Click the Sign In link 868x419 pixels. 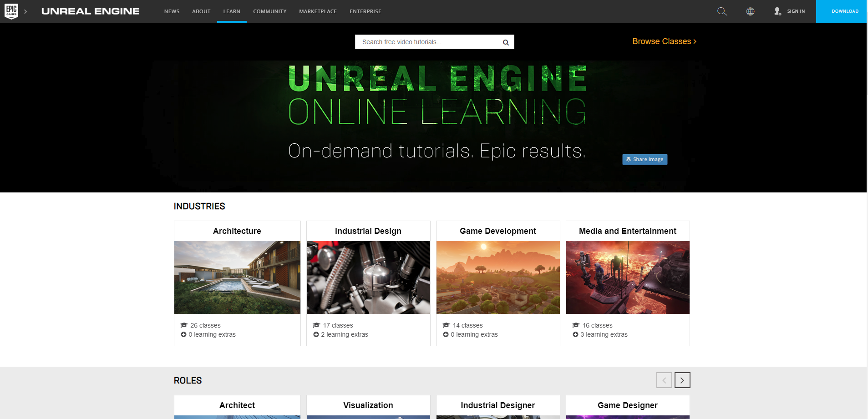(x=796, y=11)
